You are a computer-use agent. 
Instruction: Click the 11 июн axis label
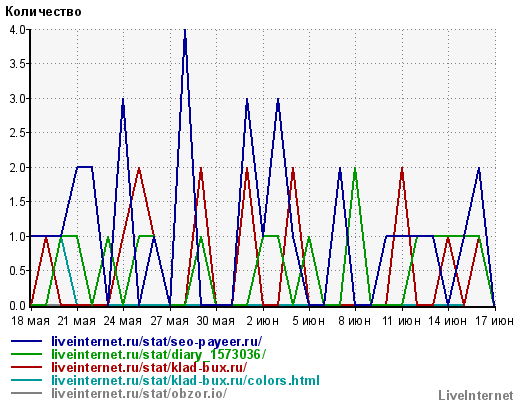click(401, 321)
